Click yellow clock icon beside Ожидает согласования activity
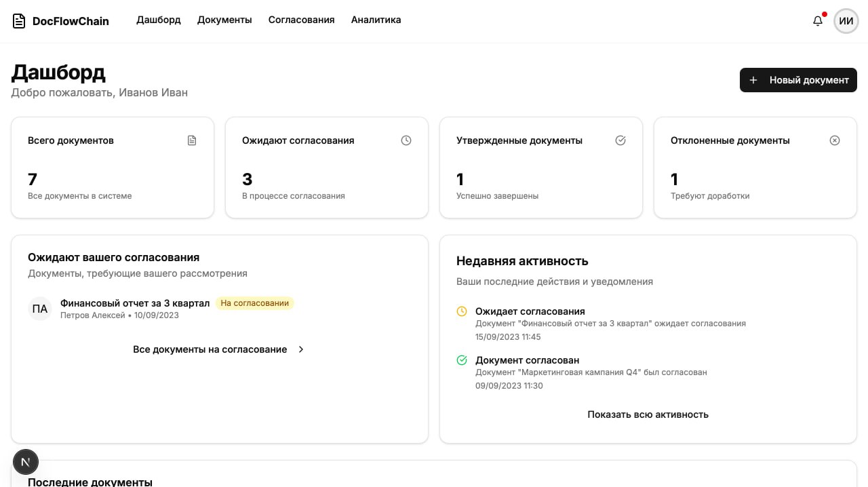Image resolution: width=868 pixels, height=487 pixels. coord(462,311)
